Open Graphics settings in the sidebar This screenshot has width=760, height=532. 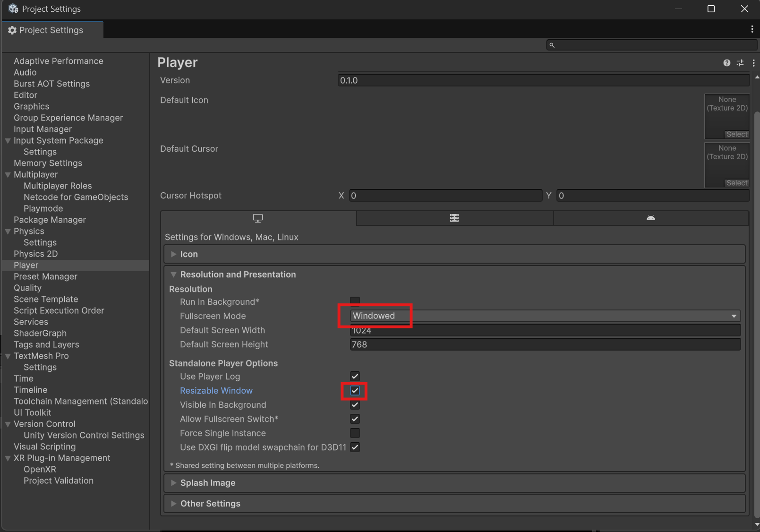pyautogui.click(x=31, y=106)
